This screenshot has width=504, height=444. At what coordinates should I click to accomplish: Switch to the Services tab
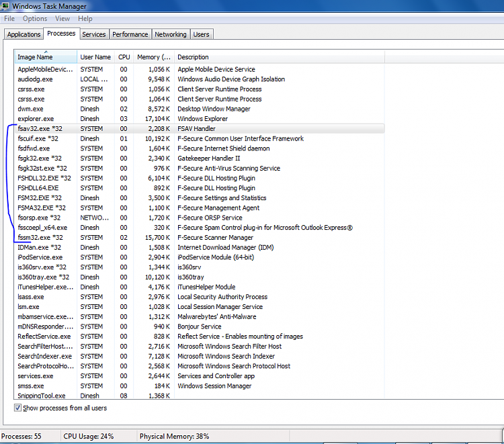(x=94, y=34)
